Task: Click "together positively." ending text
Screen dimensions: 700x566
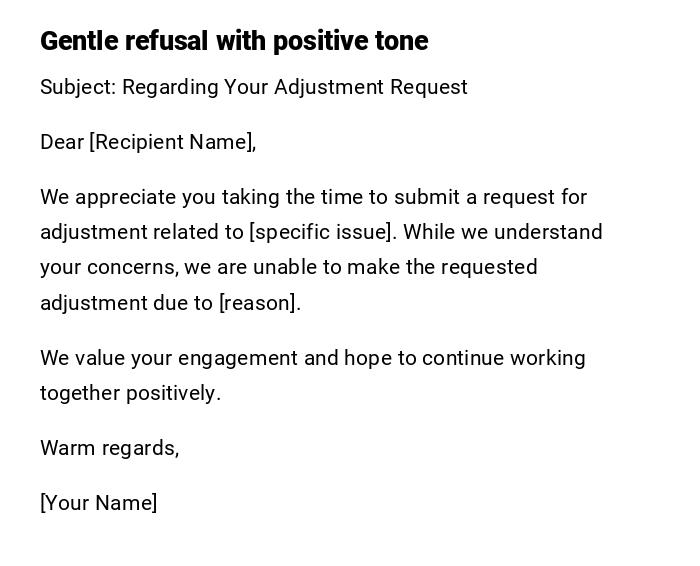Action: click(x=130, y=393)
